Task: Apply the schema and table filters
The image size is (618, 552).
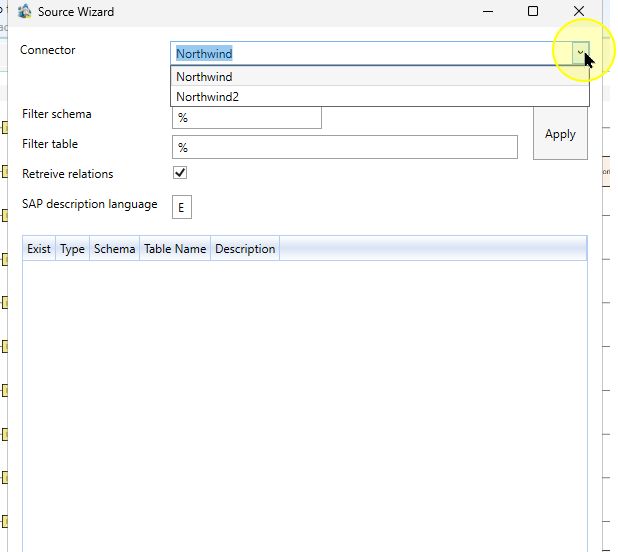Action: coord(560,134)
